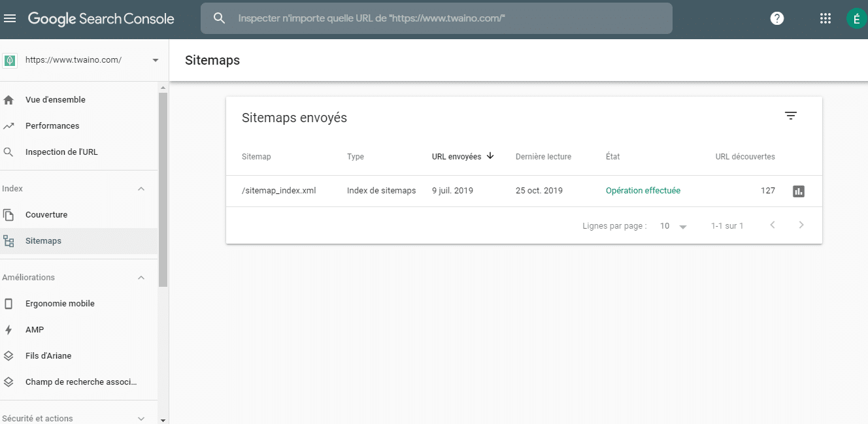868x424 pixels.
Task: Expand the Sécurité et actions section
Action: pyautogui.click(x=141, y=419)
